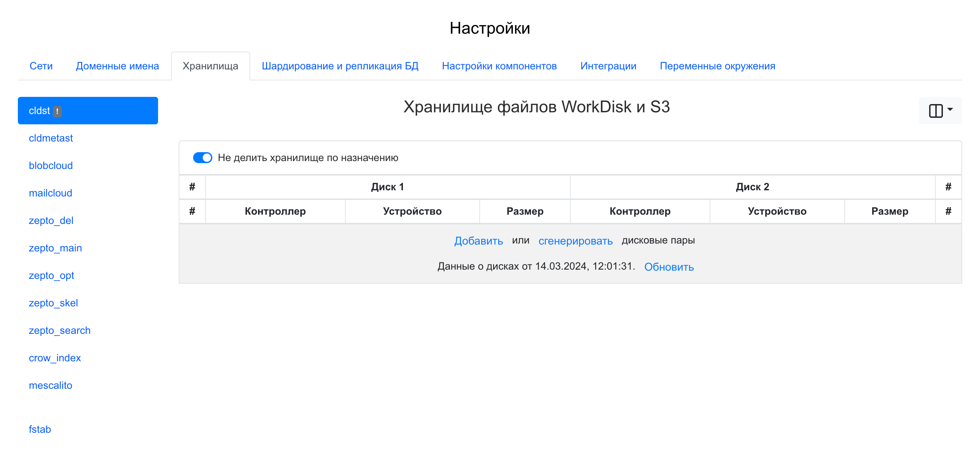The width and height of the screenshot is (980, 452).
Task: Open Переменные окружения tab
Action: point(717,66)
